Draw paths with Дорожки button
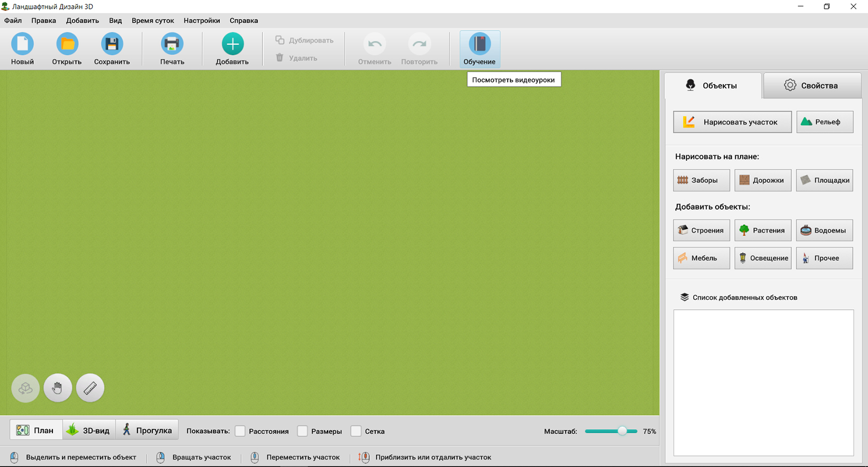This screenshot has width=868, height=467. click(x=763, y=180)
